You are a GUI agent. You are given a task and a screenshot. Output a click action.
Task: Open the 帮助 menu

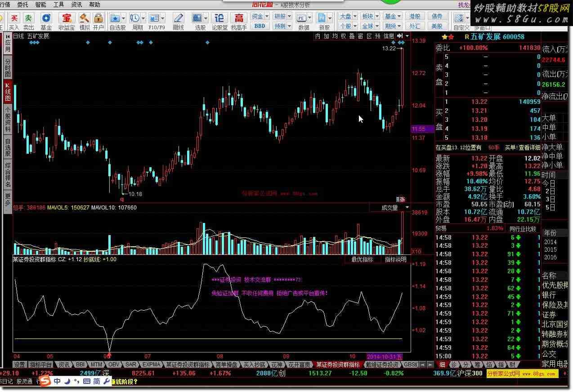pyautogui.click(x=94, y=4)
